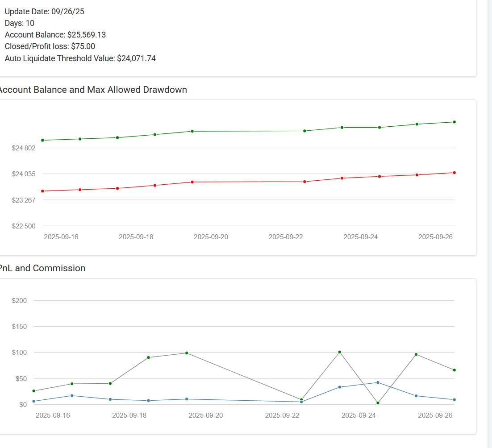Click the Auto Liquidate Threshold Value line
The height and width of the screenshot is (448, 492).
pos(80,58)
